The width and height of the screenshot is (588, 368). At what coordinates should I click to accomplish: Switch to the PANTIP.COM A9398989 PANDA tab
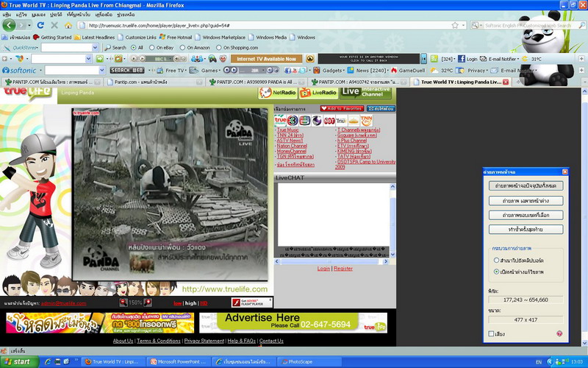pyautogui.click(x=256, y=82)
